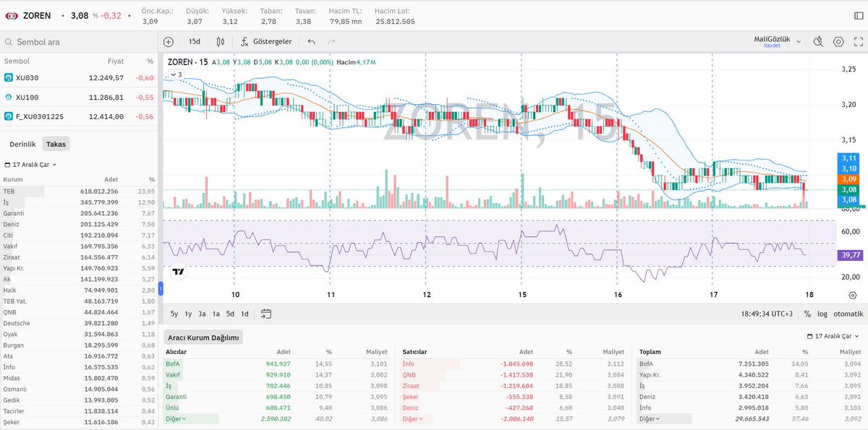Open the 17 Aralık Çar date dropdown in Aracı Kurum

pos(834,337)
